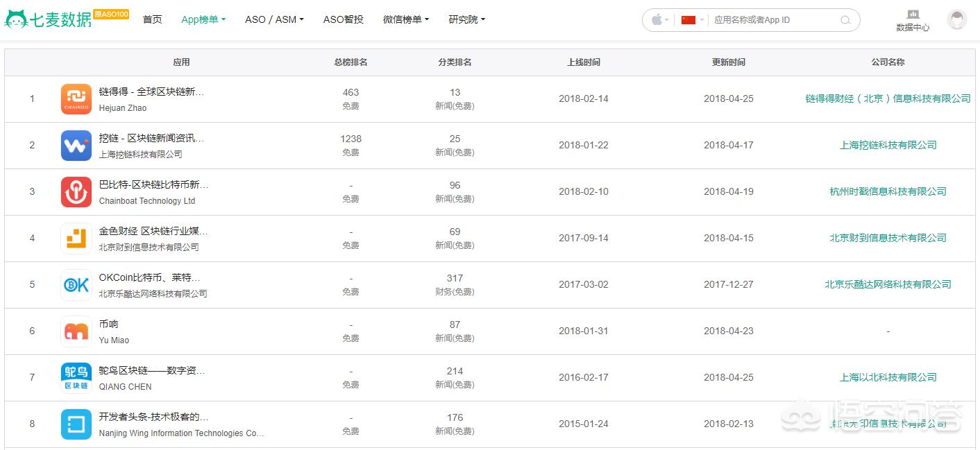
Task: Open 北京乐酷达网络科技有限公司 link in company column
Action: 888,285
